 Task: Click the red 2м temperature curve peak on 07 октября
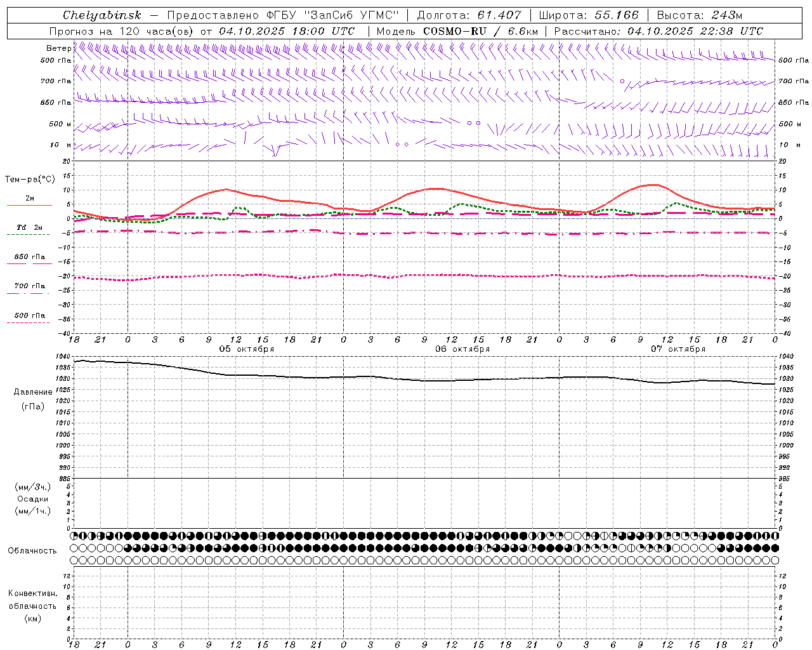tap(653, 185)
